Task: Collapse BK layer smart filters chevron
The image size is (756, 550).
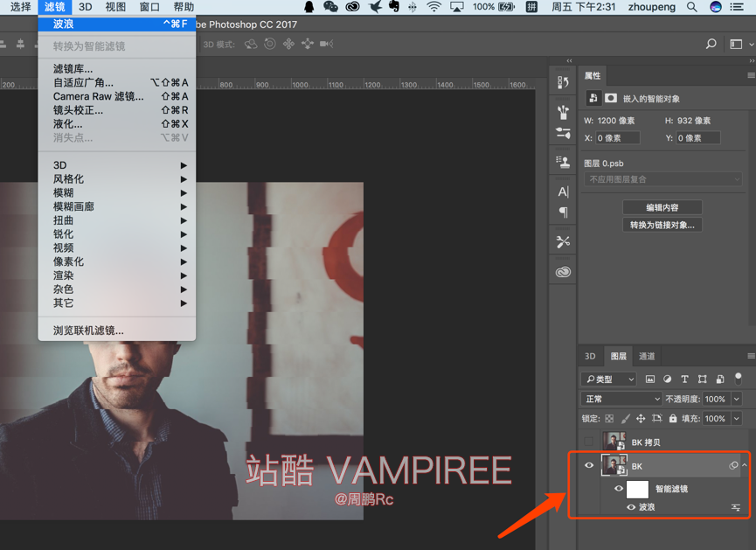Action: (x=745, y=465)
